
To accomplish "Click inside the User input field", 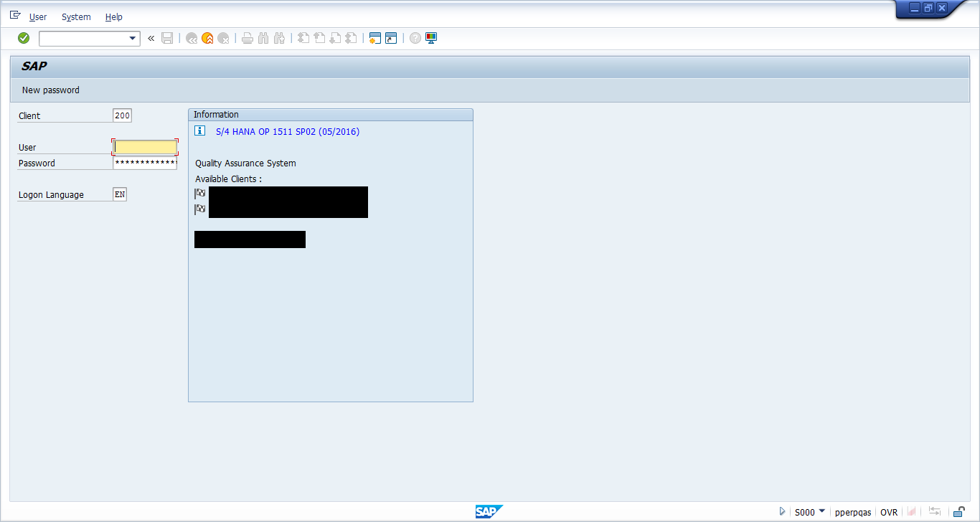I will (143, 147).
